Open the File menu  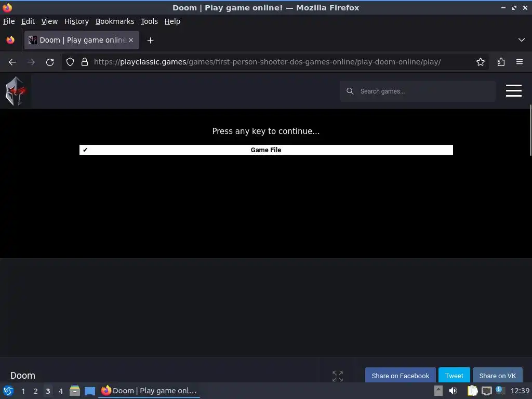pos(9,21)
